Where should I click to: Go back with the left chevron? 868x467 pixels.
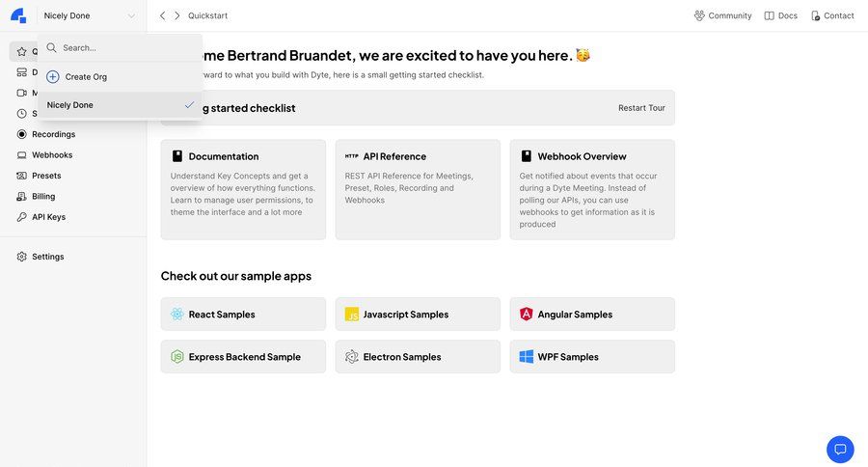[162, 15]
